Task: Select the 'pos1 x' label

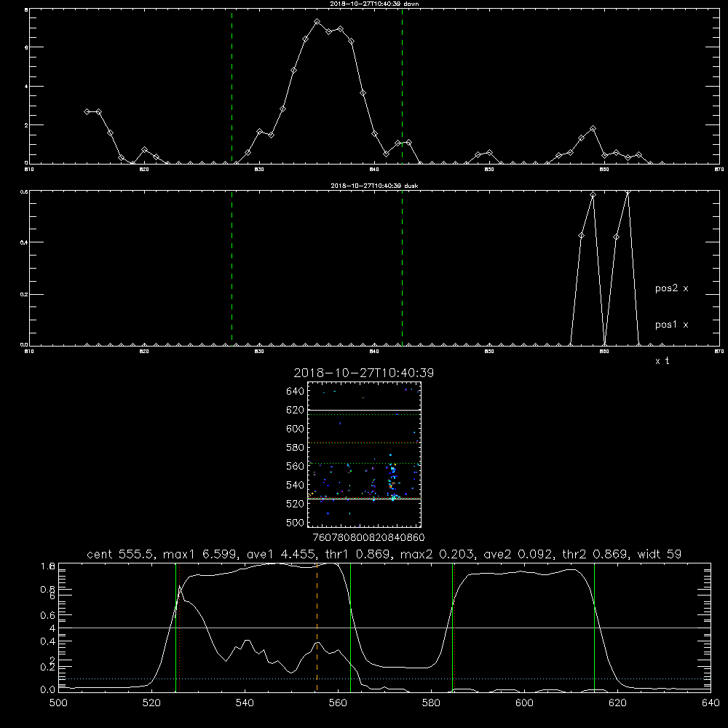Action: (671, 325)
